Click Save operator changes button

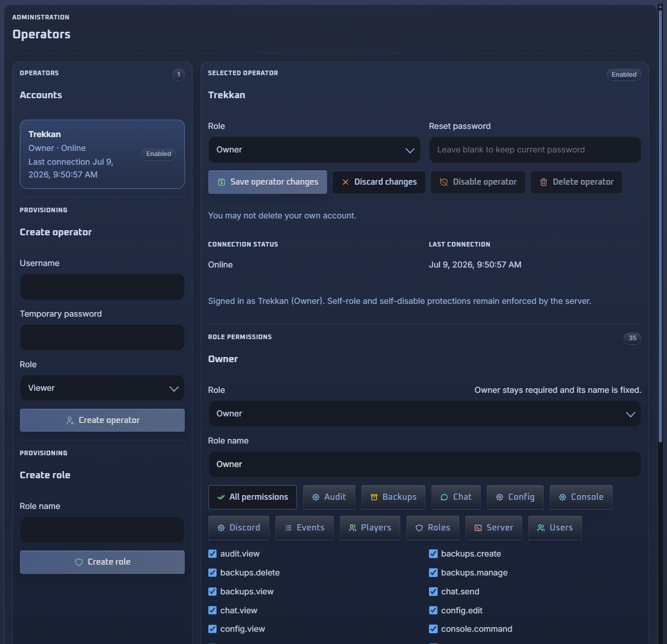268,182
